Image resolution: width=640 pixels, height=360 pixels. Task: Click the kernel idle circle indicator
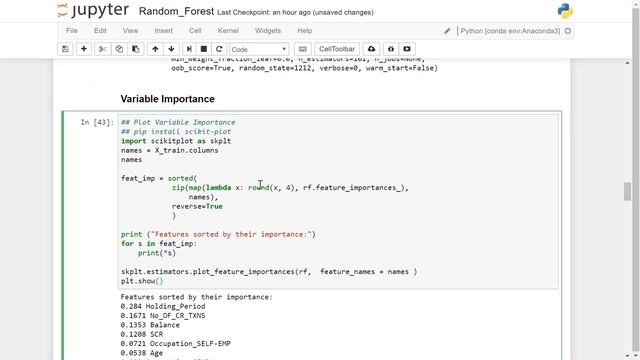568,31
